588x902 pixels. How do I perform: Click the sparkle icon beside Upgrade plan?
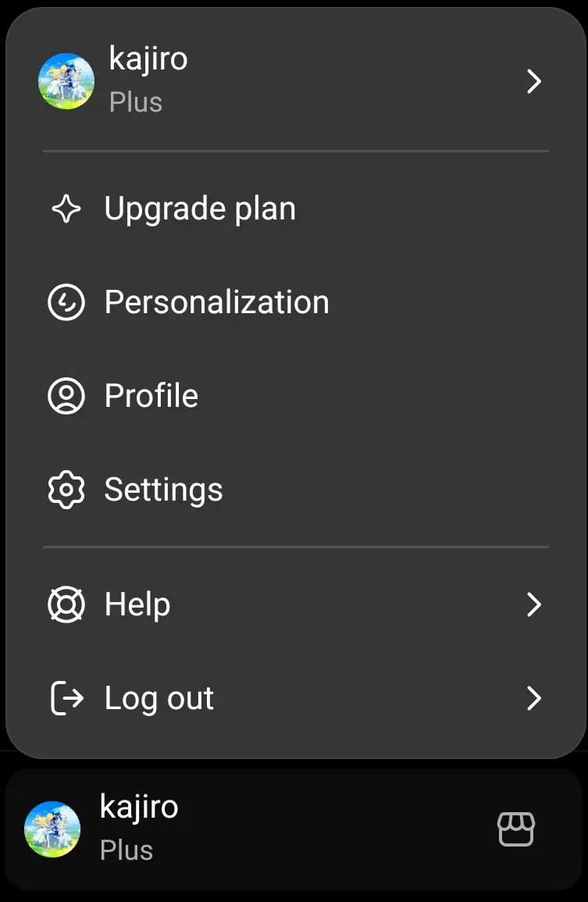(66, 209)
